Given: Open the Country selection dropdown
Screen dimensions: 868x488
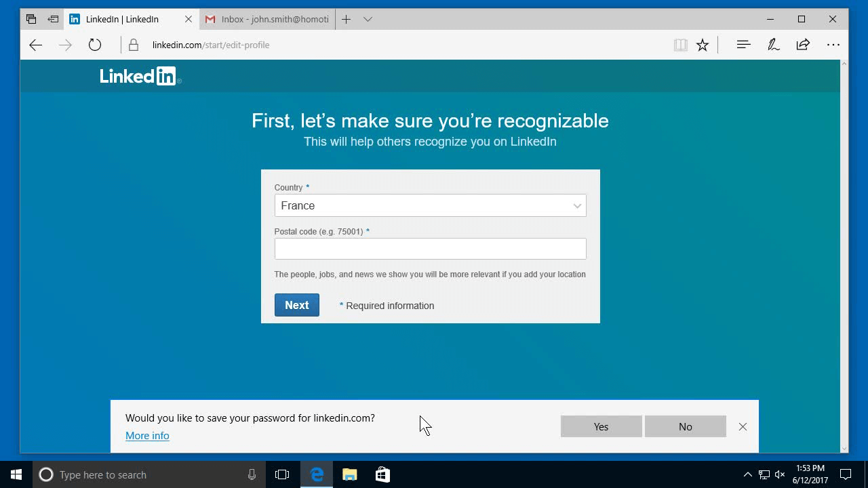Looking at the screenshot, I should 430,205.
